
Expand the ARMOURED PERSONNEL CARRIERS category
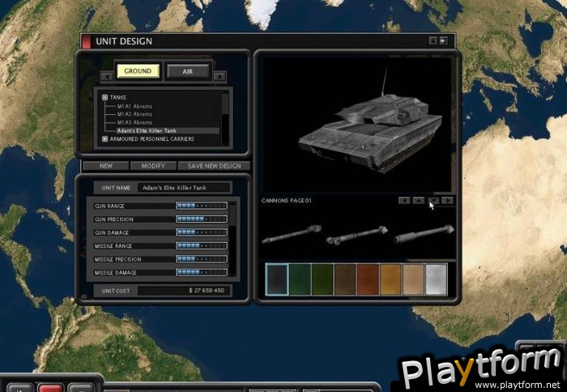pyautogui.click(x=104, y=138)
